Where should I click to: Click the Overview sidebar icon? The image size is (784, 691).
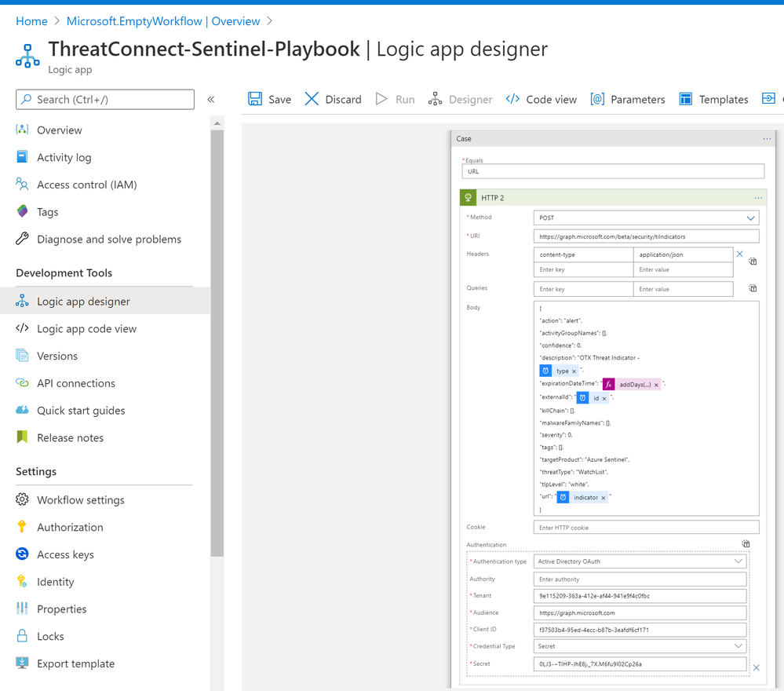(x=22, y=130)
